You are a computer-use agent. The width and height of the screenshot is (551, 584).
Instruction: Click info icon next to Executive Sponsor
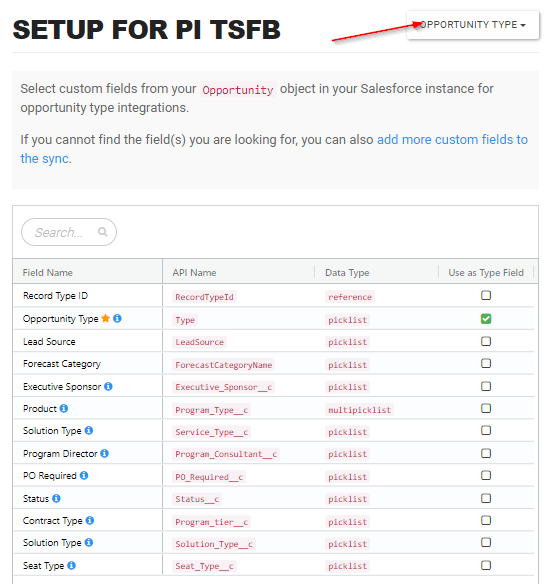click(x=108, y=386)
